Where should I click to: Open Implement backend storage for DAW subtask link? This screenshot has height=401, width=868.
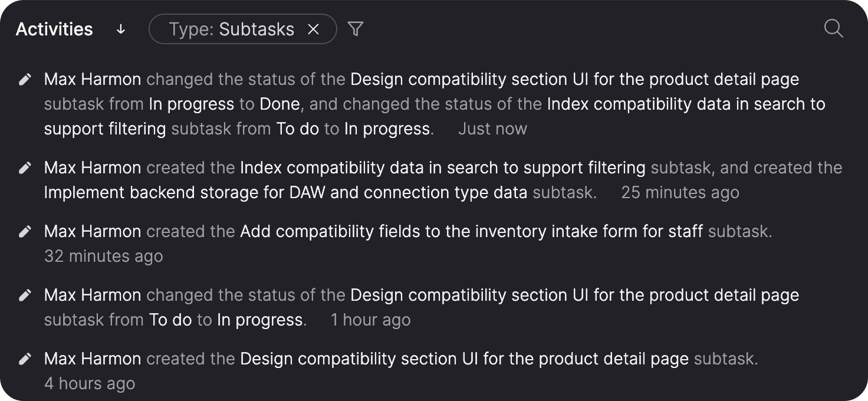point(285,192)
